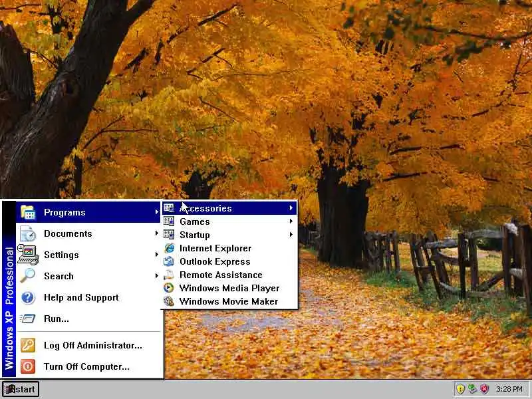Viewport: 532px width, 399px height.
Task: Expand the Settings submenu arrow
Action: click(x=156, y=255)
